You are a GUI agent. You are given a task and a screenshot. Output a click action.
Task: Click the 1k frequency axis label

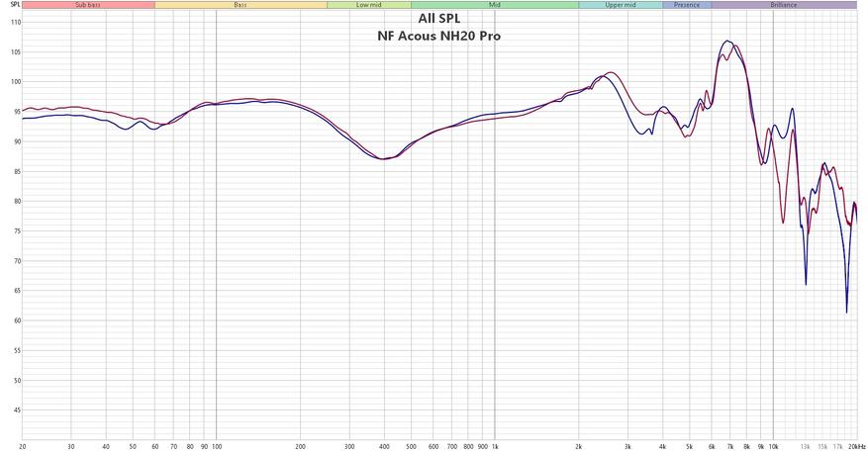[495, 446]
